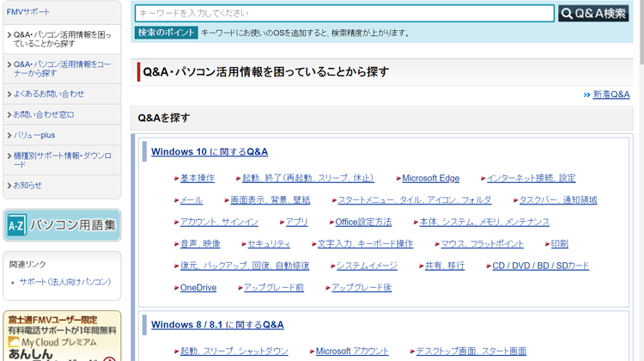Open 起動、スリープ、シャットダウン link under Windows 8

pos(234,351)
